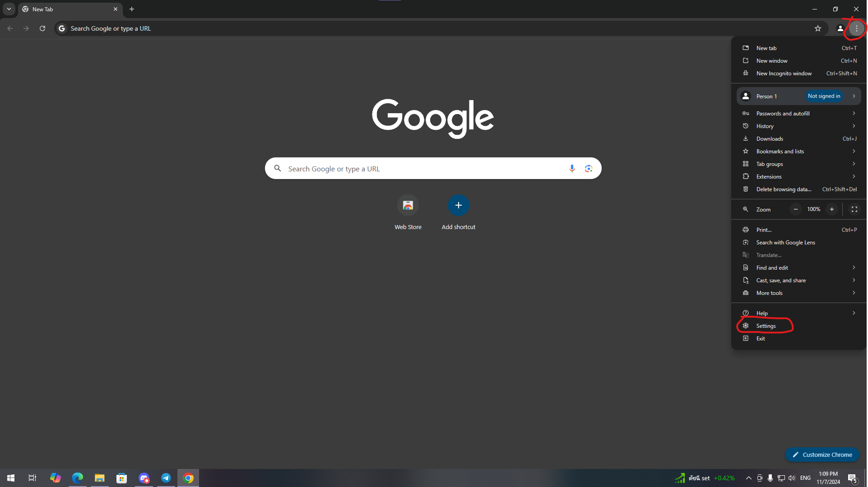Open a New Incognito window
Screen dimensions: 868x487
(x=799, y=74)
